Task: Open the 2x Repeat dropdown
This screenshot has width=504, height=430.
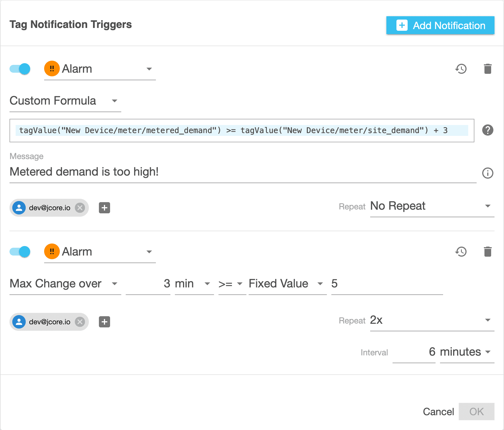Action: (x=432, y=320)
